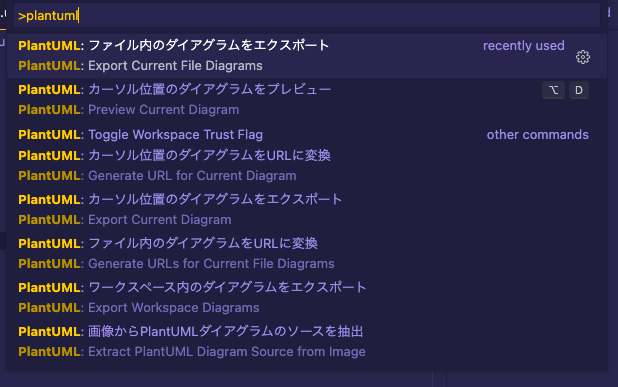Click text カーソル位置のダイアグラムをプレビュー
The height and width of the screenshot is (387, 618).
(x=209, y=89)
